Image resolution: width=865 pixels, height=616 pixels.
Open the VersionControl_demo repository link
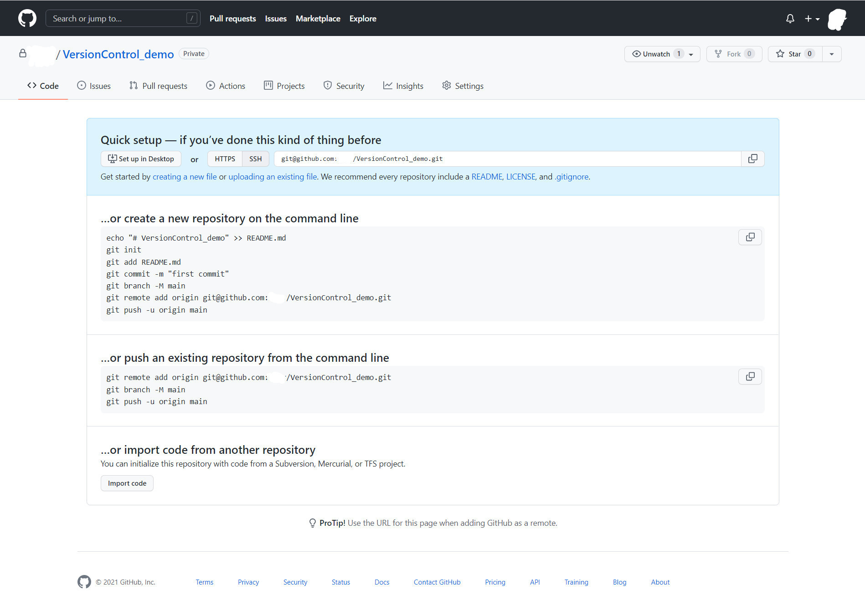(x=118, y=54)
